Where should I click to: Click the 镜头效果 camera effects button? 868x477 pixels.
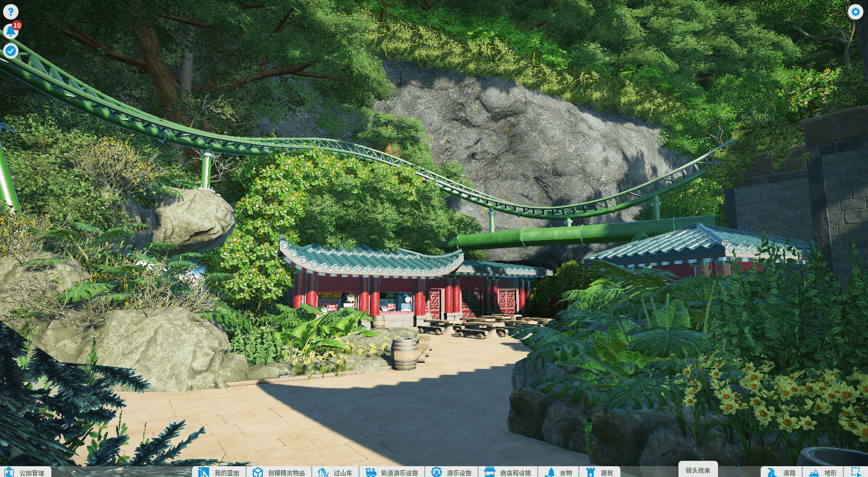(x=698, y=470)
